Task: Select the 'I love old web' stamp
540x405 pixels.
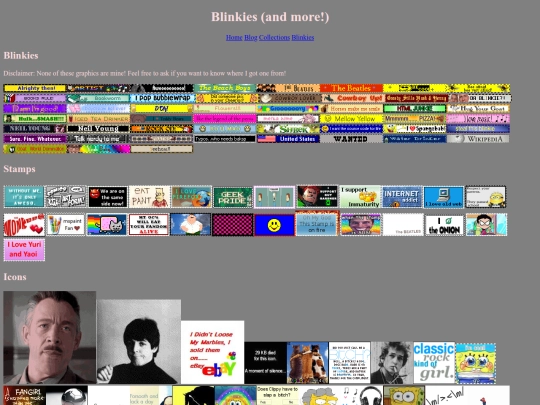Action: pos(444,197)
